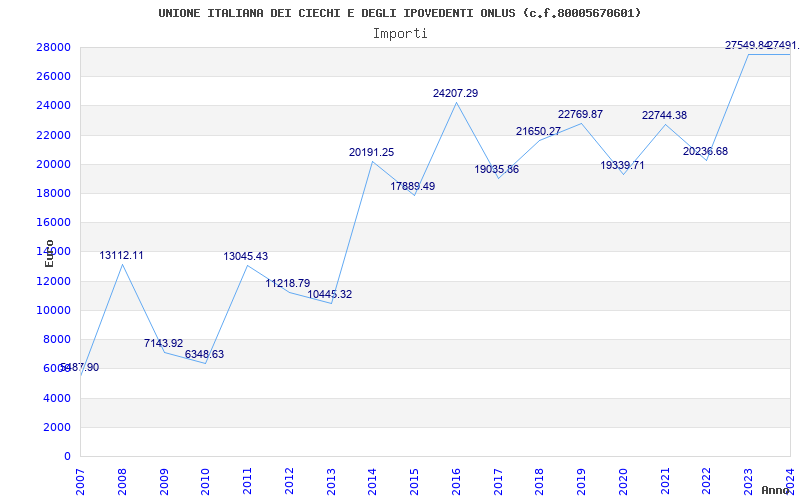This screenshot has width=800, height=500.
Task: Click the x-axis year label 2008
Action: [122, 482]
